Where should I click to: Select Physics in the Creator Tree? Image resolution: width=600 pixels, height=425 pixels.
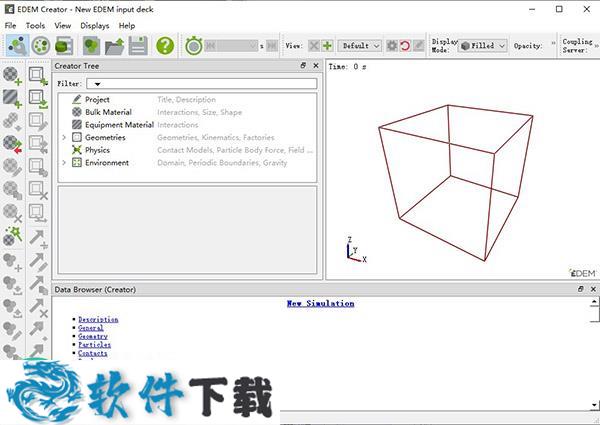(97, 150)
